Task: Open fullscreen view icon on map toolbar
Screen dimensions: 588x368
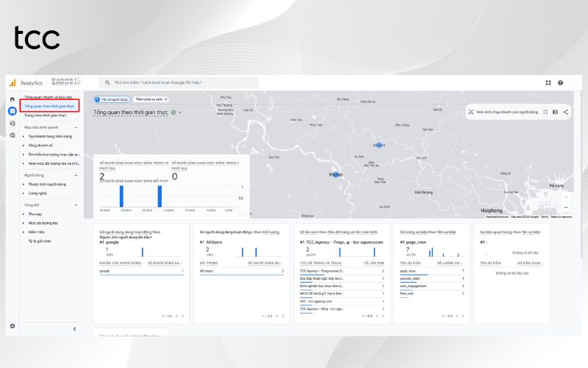Action: coord(545,112)
